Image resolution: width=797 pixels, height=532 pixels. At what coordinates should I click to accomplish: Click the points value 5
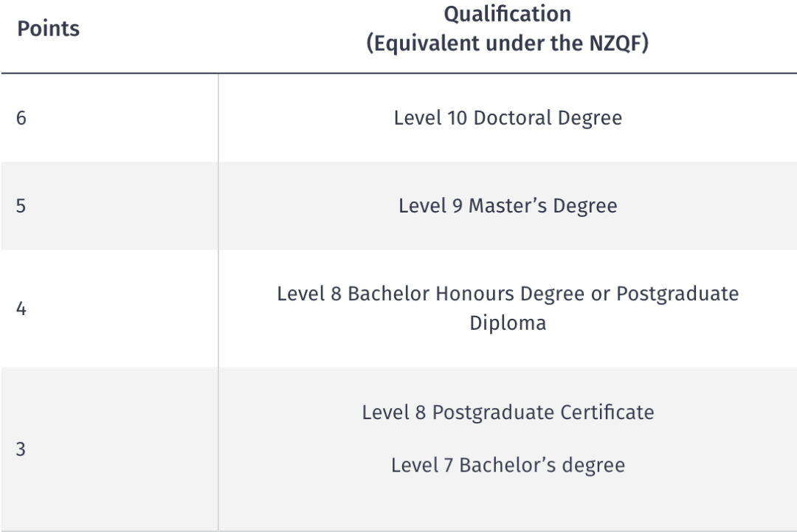click(21, 206)
